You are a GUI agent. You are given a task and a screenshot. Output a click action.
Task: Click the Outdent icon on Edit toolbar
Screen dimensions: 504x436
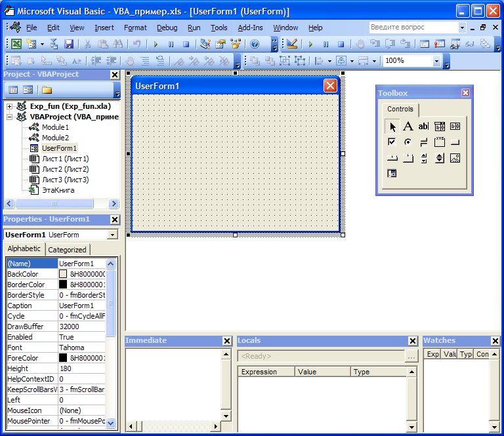coord(111,60)
